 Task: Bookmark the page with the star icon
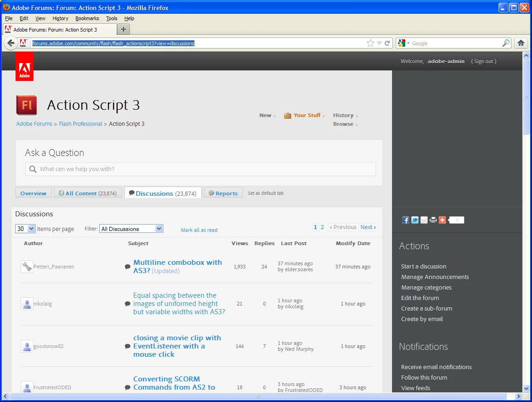pyautogui.click(x=370, y=43)
